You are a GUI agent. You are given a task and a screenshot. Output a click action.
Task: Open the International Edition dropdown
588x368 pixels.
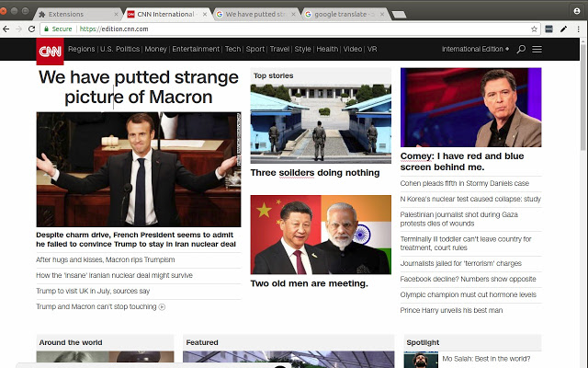475,49
